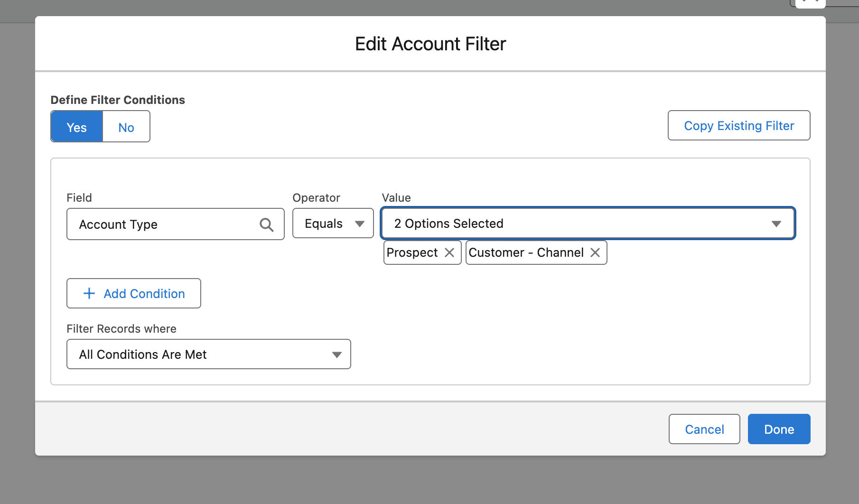
Task: Select the Prospect pill label
Action: [x=412, y=252]
